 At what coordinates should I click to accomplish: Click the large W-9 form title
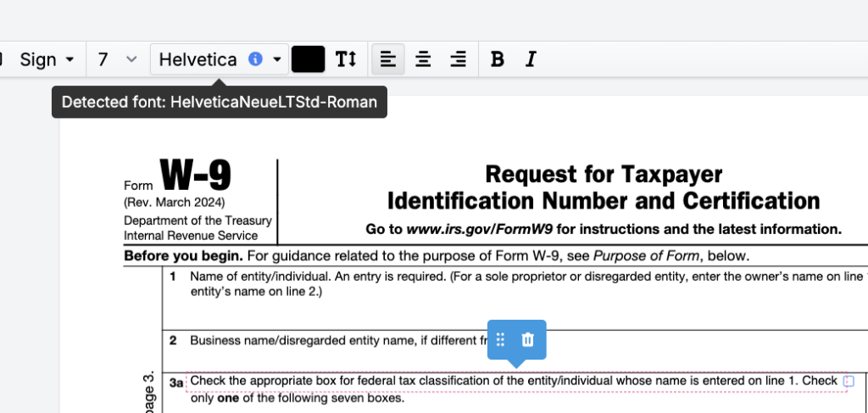[196, 175]
